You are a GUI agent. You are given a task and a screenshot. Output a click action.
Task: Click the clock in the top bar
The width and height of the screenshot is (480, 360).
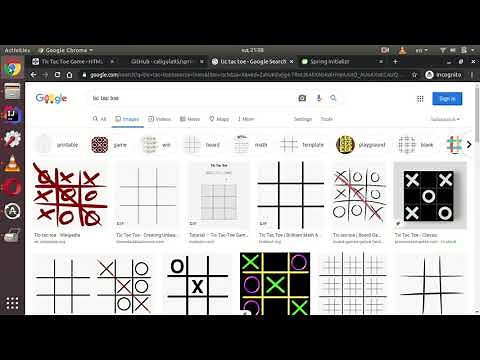(252, 50)
